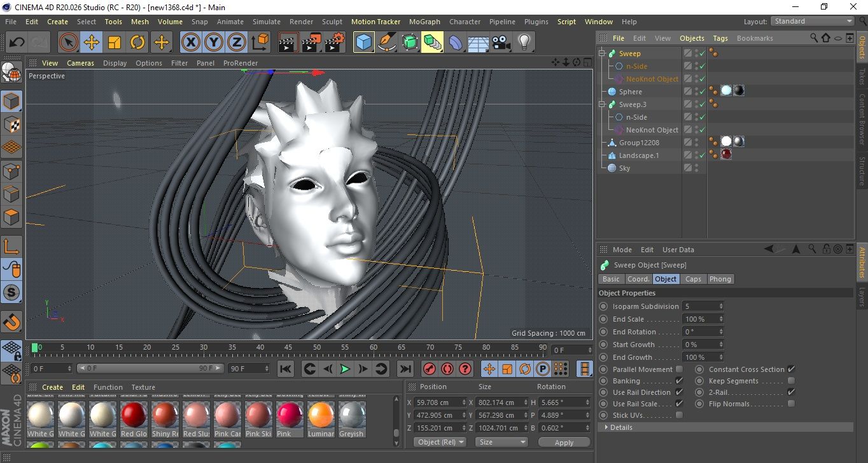Select the Landscape.1 object
Image resolution: width=868 pixels, height=463 pixels.
(x=639, y=155)
